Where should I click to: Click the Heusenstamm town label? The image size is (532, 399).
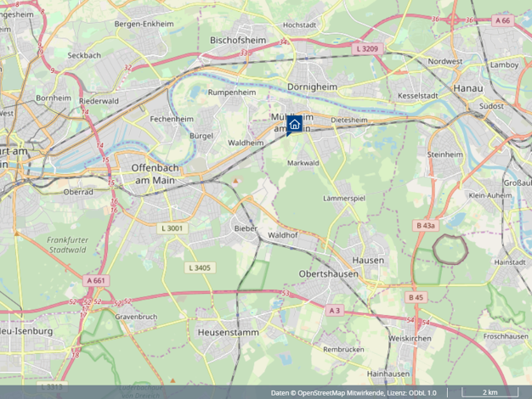point(229,332)
